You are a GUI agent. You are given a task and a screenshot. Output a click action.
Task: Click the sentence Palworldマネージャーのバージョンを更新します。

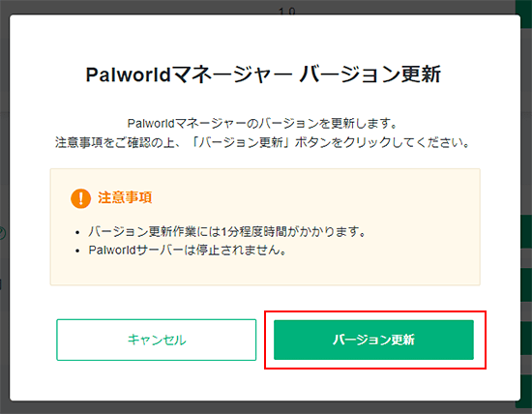pyautogui.click(x=262, y=124)
